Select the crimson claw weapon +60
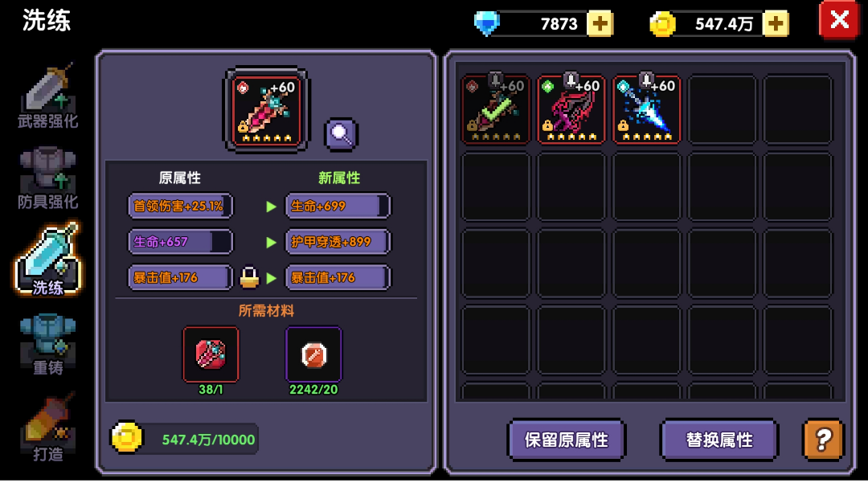 point(571,109)
